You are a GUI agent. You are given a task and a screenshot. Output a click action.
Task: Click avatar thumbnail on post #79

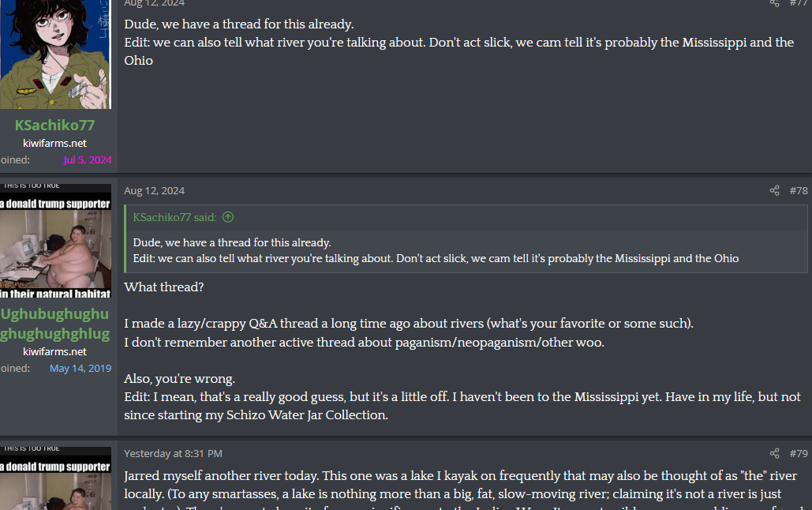[x=54, y=478]
